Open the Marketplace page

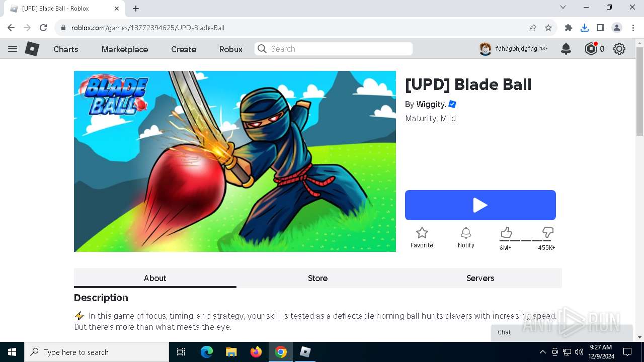[x=125, y=49]
